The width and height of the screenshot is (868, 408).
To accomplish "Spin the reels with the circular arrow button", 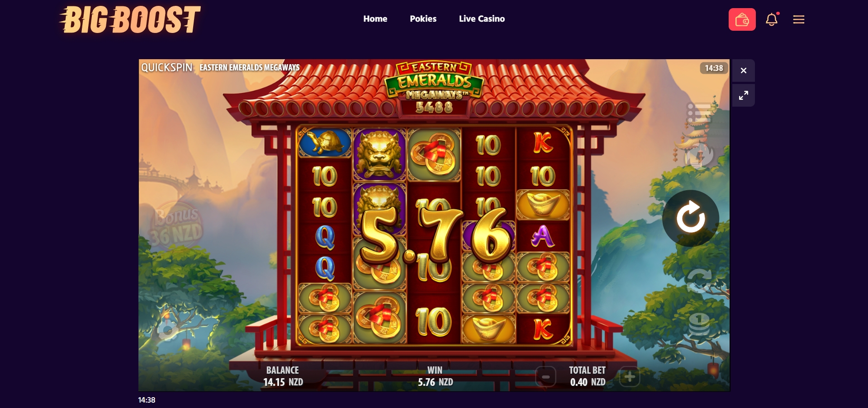I will point(691,218).
